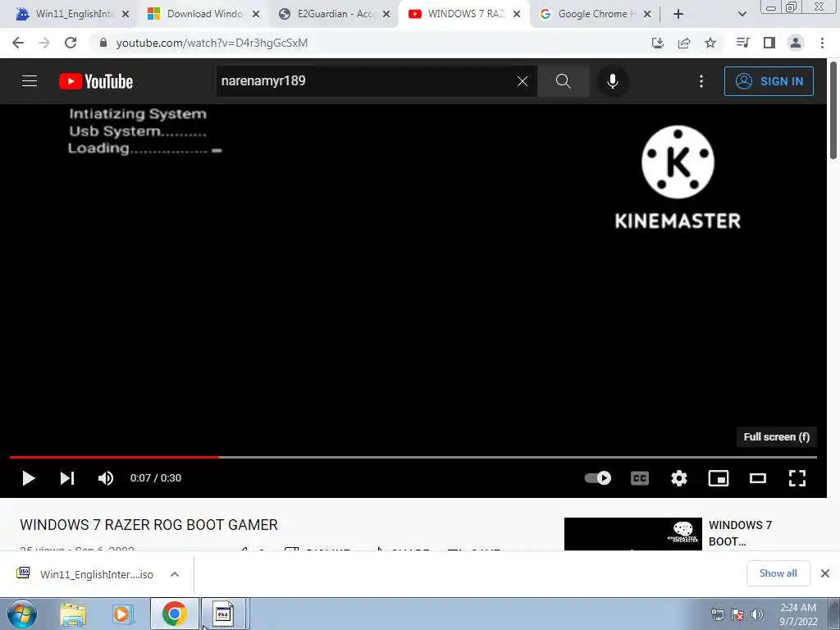
Task: Open the Chrome profile avatar
Action: (796, 43)
